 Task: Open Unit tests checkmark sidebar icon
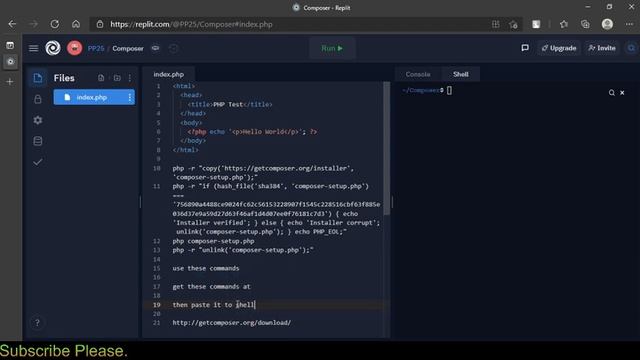38,162
